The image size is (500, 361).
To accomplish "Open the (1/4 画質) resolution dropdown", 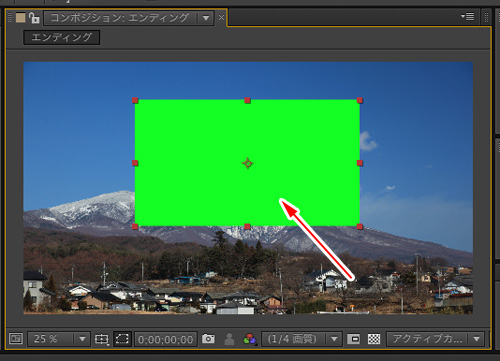I will (302, 339).
